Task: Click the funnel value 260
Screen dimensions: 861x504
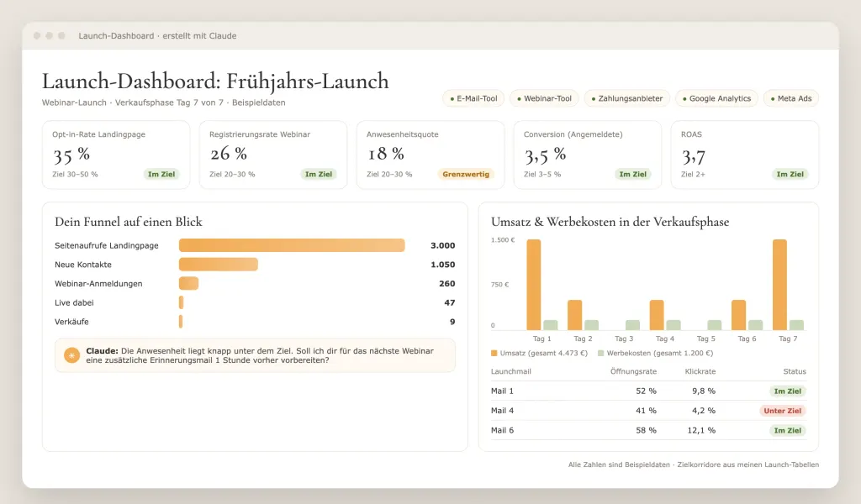Action: 447,284
